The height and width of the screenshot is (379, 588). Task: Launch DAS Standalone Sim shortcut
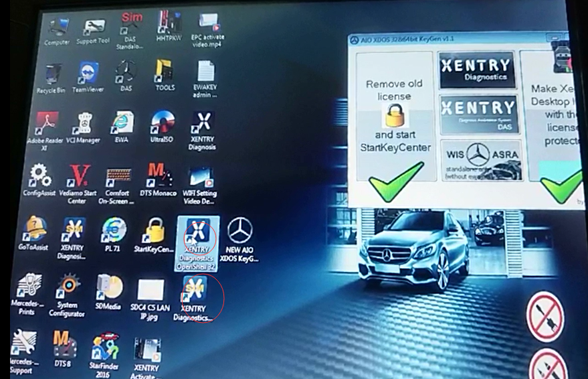(x=130, y=31)
